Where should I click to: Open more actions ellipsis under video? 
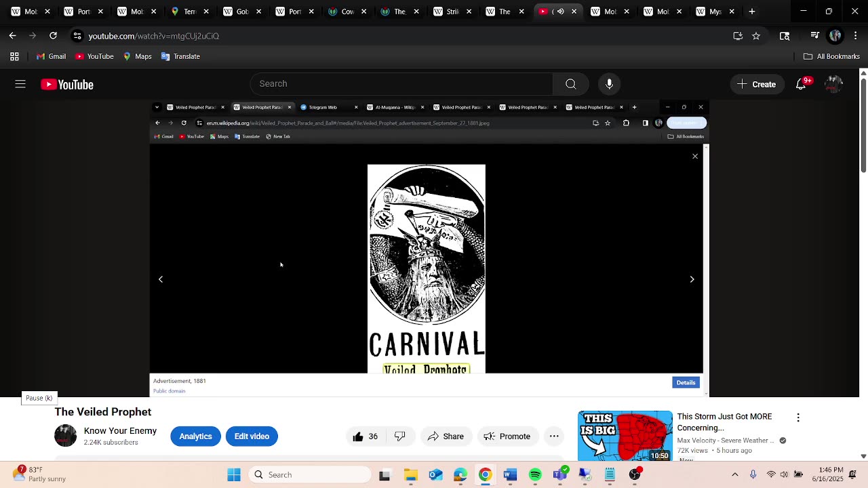coord(554,436)
